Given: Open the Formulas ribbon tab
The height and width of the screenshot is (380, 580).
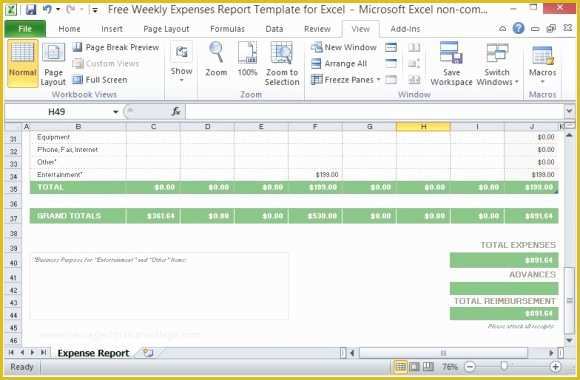Looking at the screenshot, I should click(x=227, y=29).
